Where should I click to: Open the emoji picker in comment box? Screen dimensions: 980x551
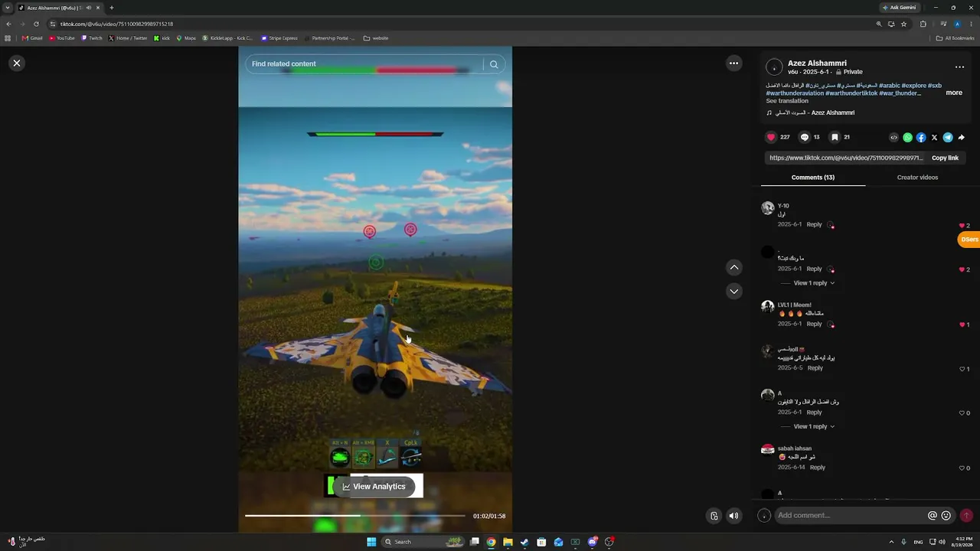pos(946,516)
